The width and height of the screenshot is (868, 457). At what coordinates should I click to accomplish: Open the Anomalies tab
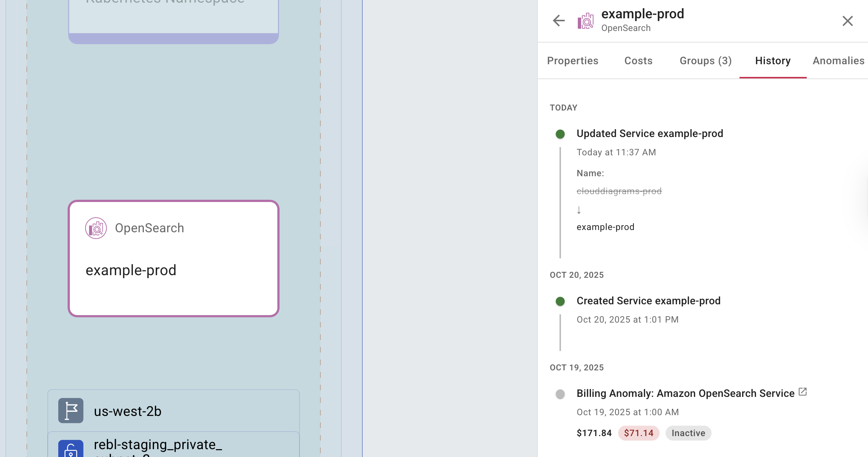pos(838,61)
